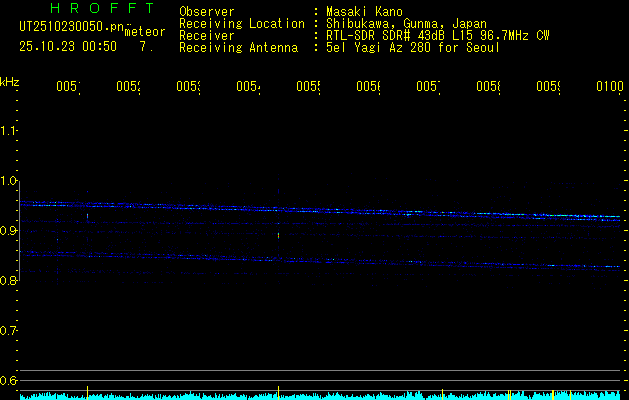Click the count value "7."
This screenshot has width=629, height=400.
pos(146,47)
